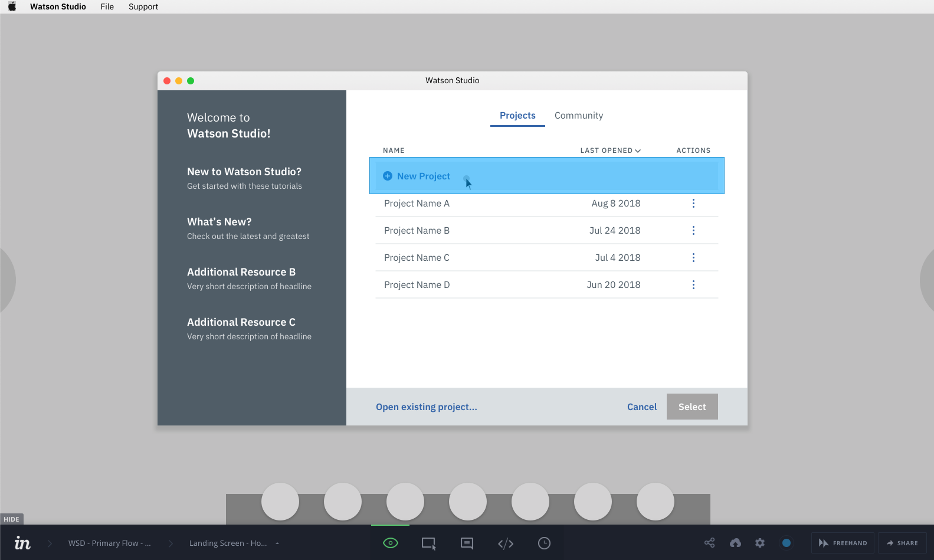
Task: Click Jun 20 2018 date cell
Action: pyautogui.click(x=614, y=285)
